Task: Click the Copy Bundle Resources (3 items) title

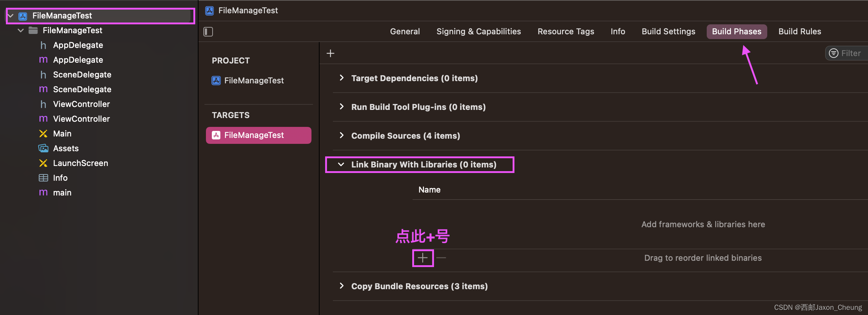Action: 420,286
